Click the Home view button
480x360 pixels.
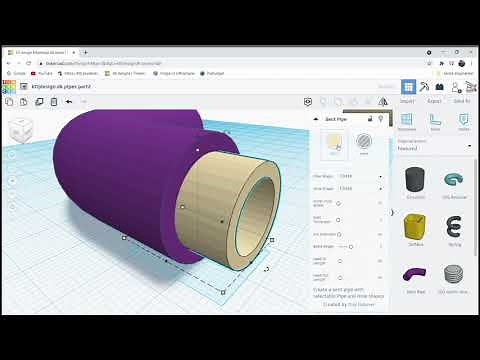(x=13, y=155)
